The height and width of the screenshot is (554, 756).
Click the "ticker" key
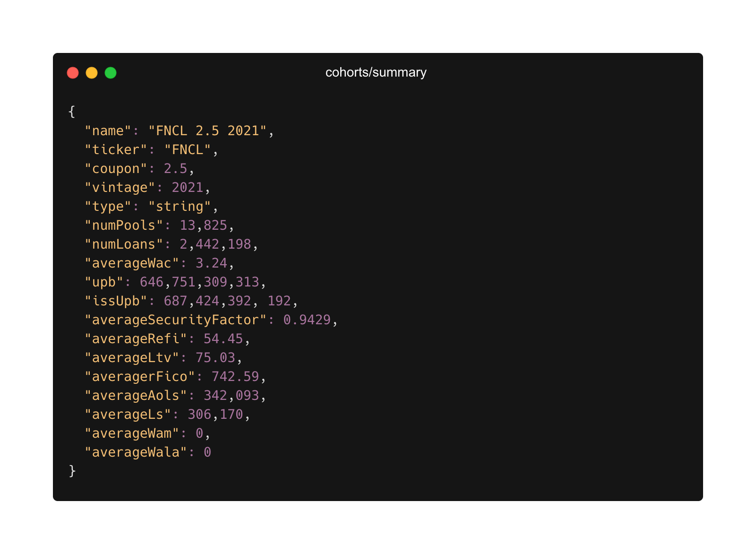116,150
